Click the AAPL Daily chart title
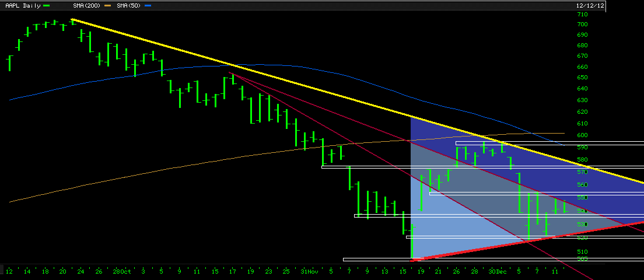 (23, 6)
